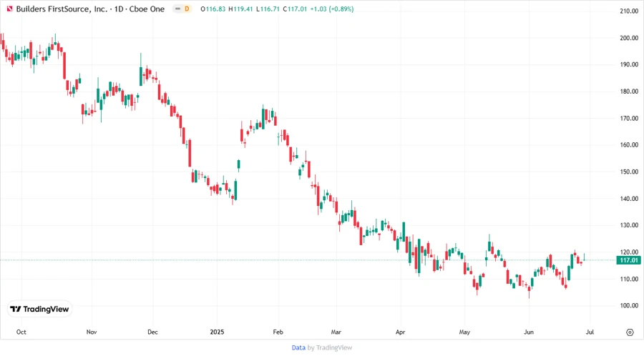Click the Feb label on time axis
644x356 pixels.
(278, 332)
